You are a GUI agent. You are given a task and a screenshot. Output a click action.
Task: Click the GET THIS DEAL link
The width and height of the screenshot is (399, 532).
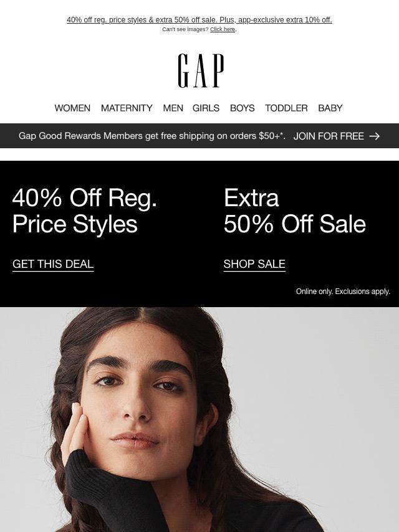pos(53,264)
